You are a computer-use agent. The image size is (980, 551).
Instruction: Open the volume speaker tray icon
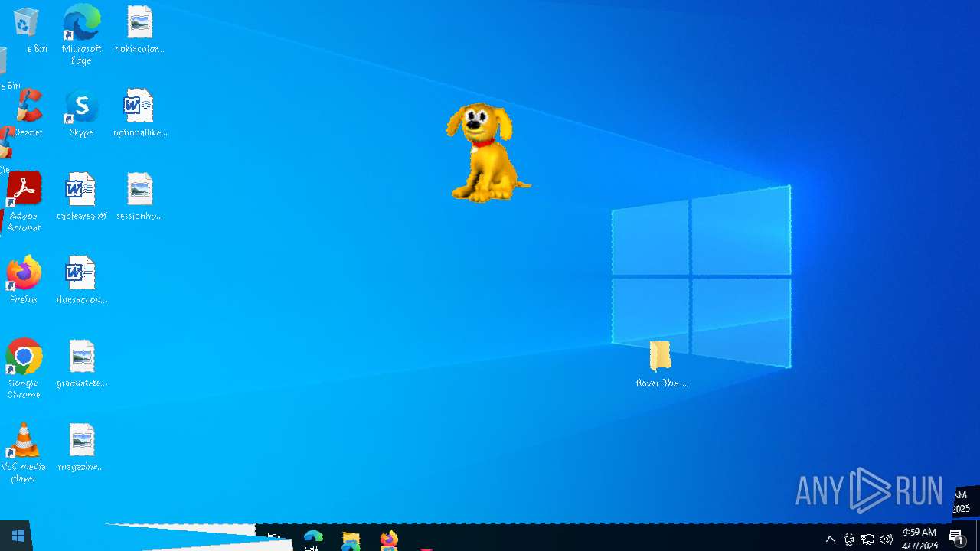point(886,539)
